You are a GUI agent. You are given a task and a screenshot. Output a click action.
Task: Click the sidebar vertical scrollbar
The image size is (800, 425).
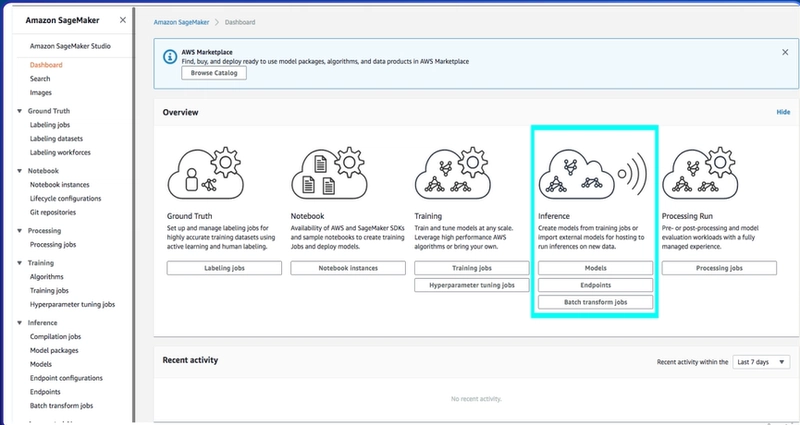tap(134, 214)
